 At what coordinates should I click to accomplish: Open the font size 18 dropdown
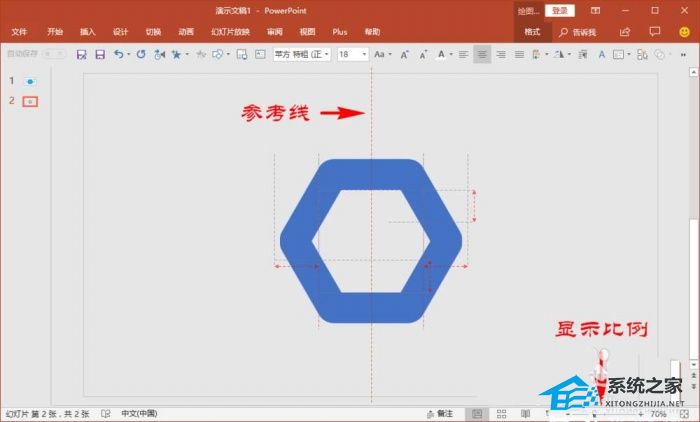point(364,54)
